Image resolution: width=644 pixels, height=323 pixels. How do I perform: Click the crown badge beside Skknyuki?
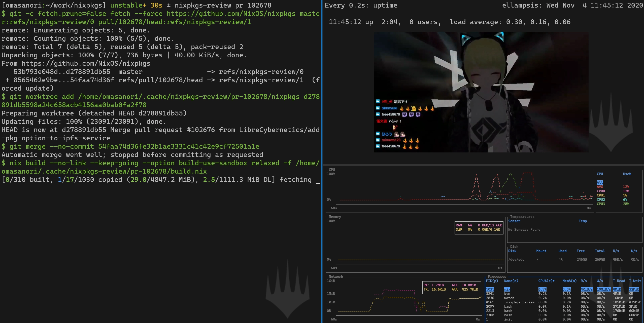click(x=378, y=108)
